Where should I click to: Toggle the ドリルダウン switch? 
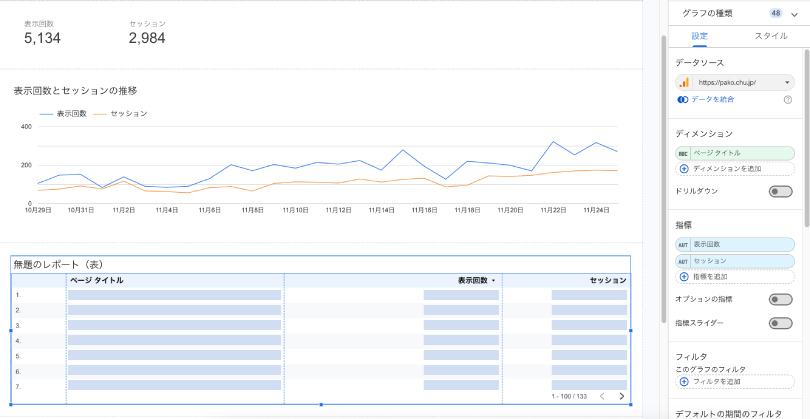point(780,191)
